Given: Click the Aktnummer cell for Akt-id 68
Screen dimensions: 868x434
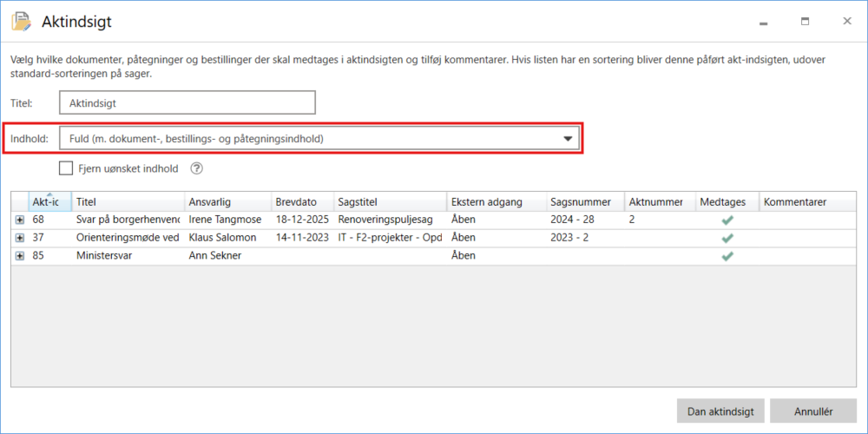Looking at the screenshot, I should click(x=660, y=220).
